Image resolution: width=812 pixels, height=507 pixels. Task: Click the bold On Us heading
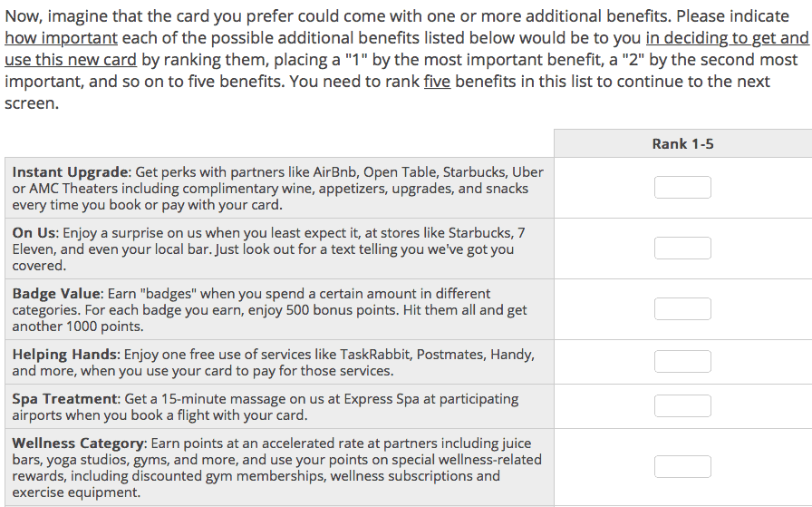click(34, 233)
